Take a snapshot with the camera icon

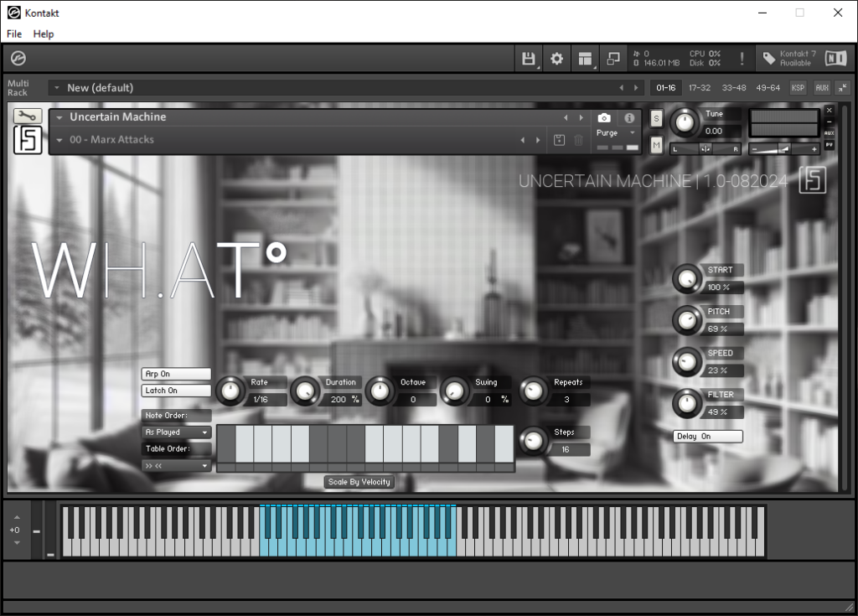604,117
